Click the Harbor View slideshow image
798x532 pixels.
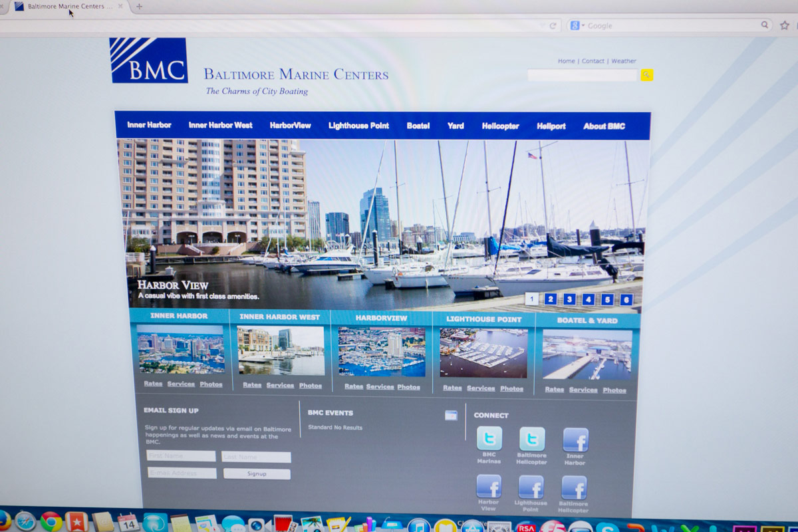[382, 224]
